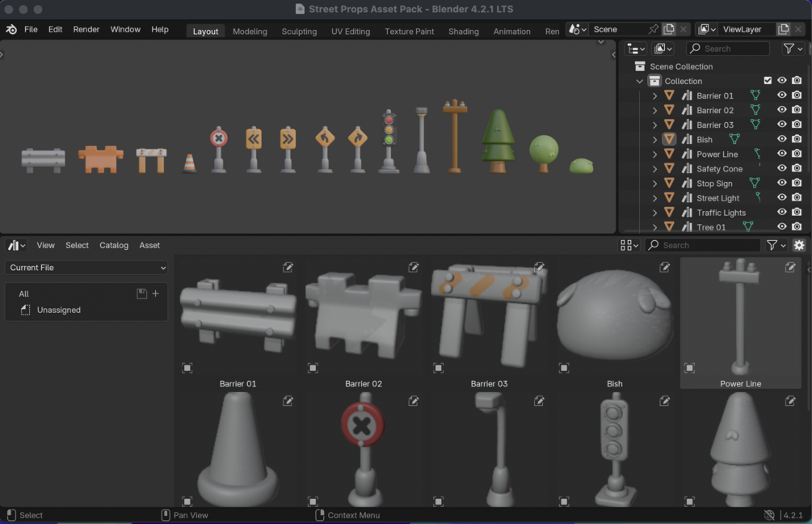Viewport: 812px width, 524px height.
Task: Open the Render menu
Action: (86, 30)
